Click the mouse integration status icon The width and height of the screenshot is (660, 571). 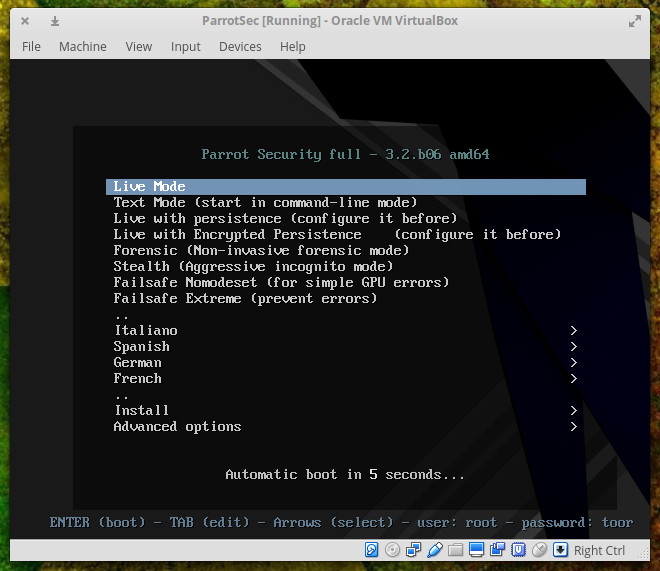tap(540, 550)
